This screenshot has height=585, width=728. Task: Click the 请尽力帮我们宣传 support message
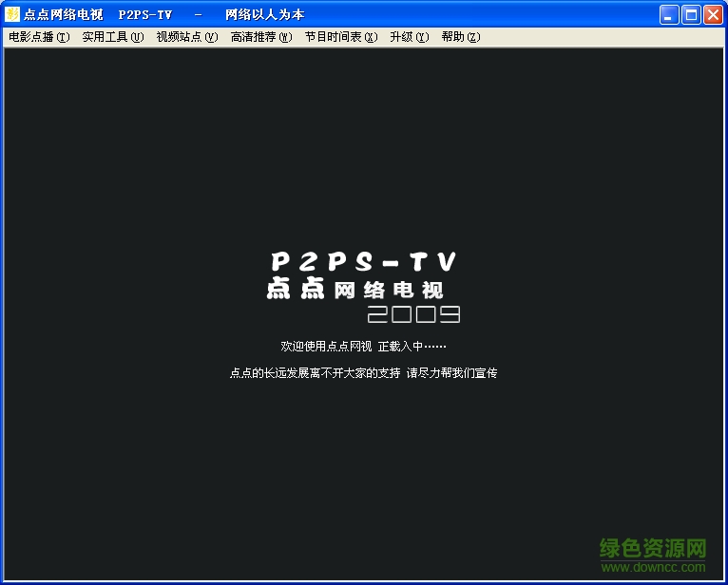[x=451, y=373]
